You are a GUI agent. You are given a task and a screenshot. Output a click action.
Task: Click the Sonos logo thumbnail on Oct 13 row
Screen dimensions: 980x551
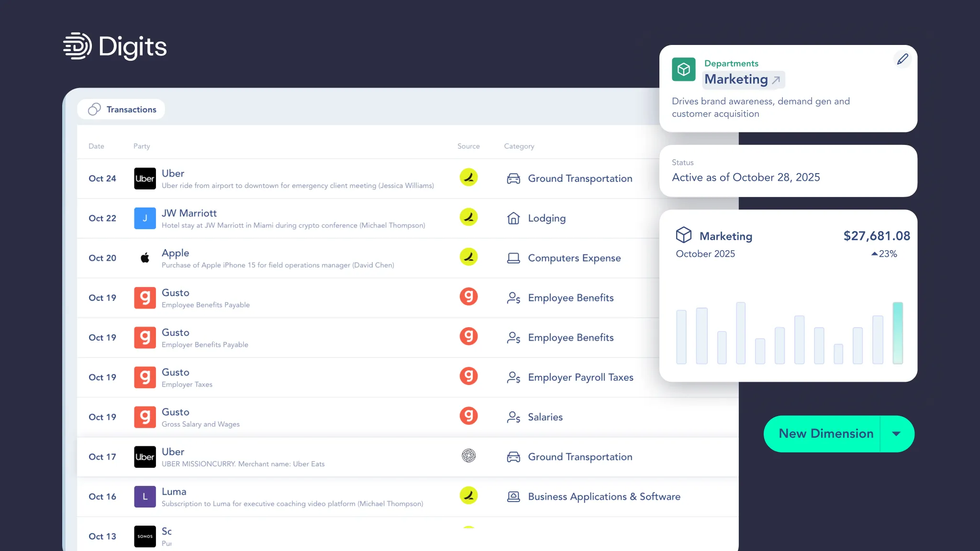pos(145,536)
